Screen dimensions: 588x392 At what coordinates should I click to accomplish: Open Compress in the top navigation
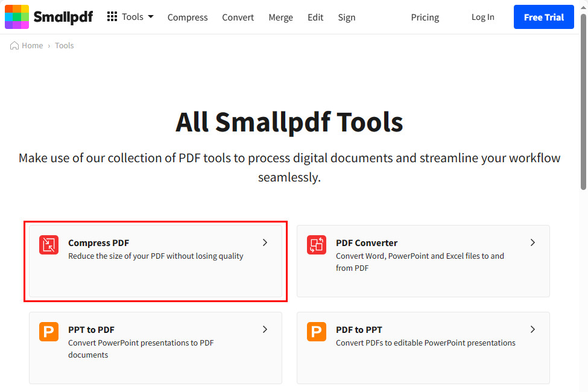pos(188,17)
